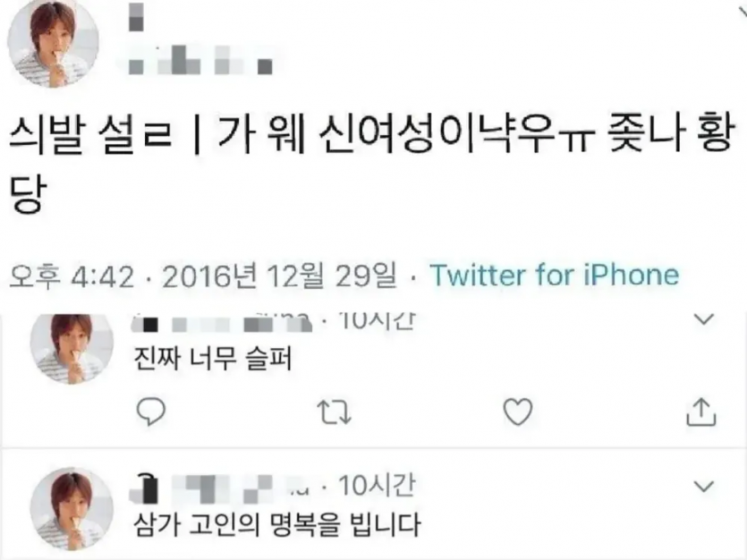
Task: Open the '삼가 고인의 명복을 빕니다' reply text
Action: pyautogui.click(x=277, y=524)
